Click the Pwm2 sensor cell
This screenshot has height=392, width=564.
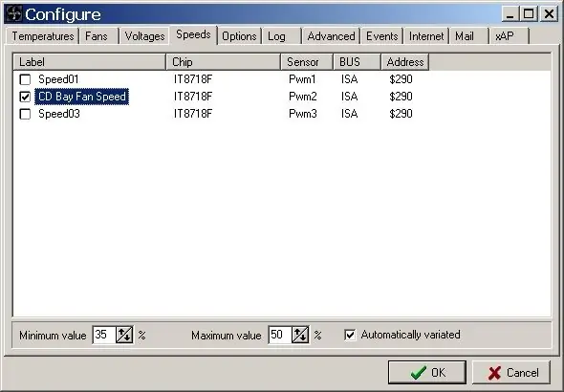click(x=303, y=97)
